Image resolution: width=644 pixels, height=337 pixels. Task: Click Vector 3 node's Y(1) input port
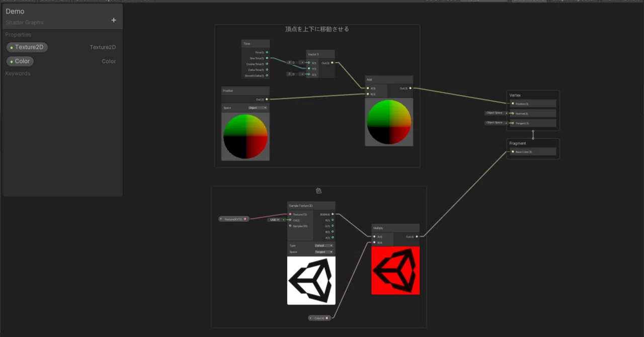coord(309,68)
